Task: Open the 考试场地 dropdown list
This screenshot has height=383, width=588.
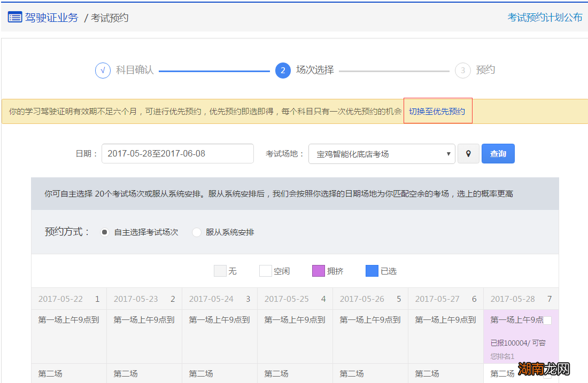Action: pyautogui.click(x=382, y=154)
